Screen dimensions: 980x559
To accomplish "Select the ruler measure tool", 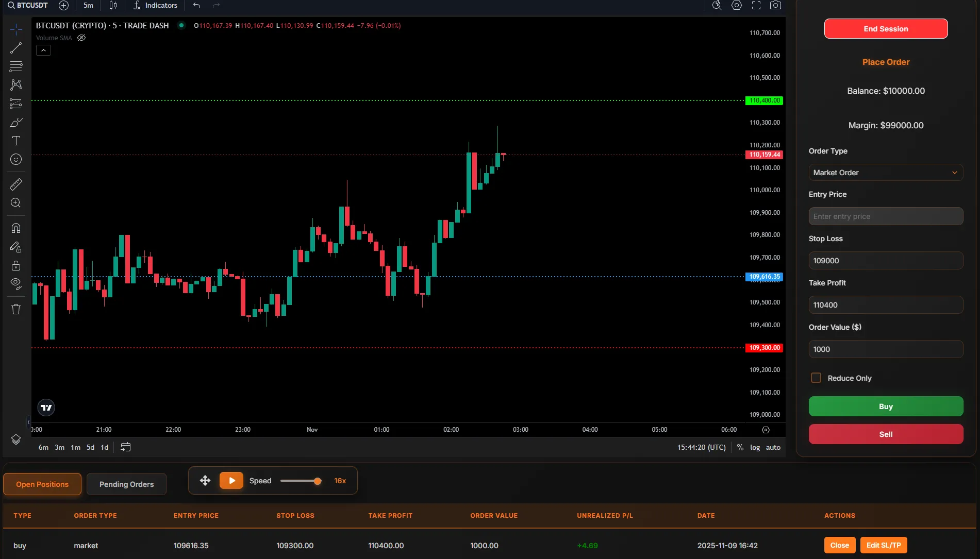I will click(x=16, y=184).
